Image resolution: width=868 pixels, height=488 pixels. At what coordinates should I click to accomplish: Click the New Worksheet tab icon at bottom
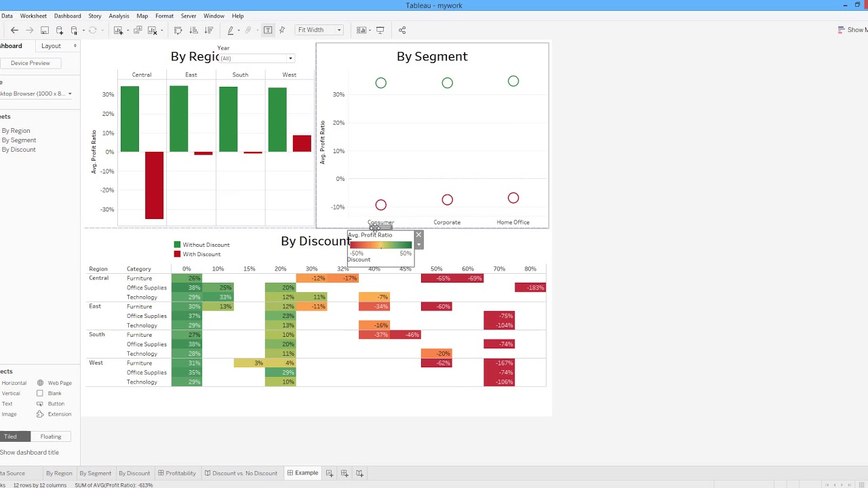point(330,473)
